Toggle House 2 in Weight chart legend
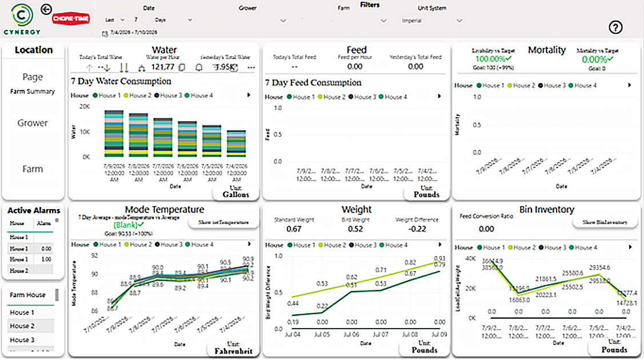The height and width of the screenshot is (360, 644). 332,245
